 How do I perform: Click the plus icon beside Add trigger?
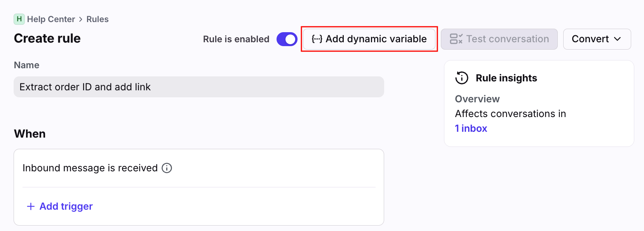click(x=31, y=206)
